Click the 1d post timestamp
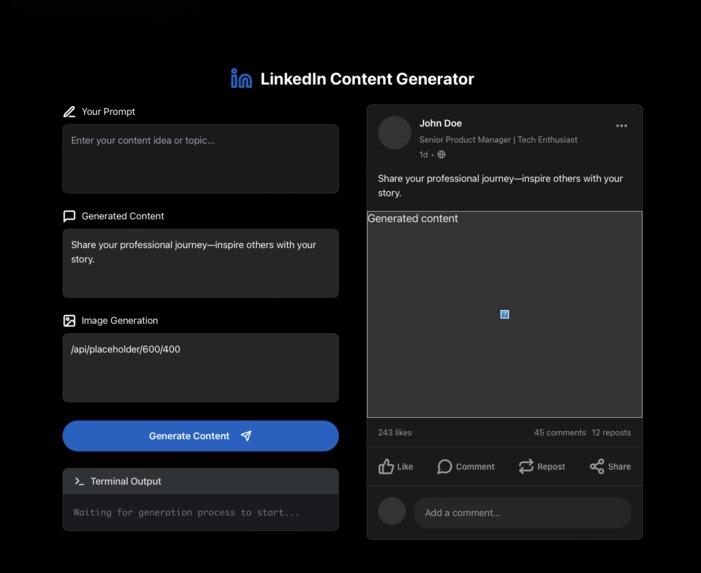Viewport: 701px width, 573px height. (423, 155)
